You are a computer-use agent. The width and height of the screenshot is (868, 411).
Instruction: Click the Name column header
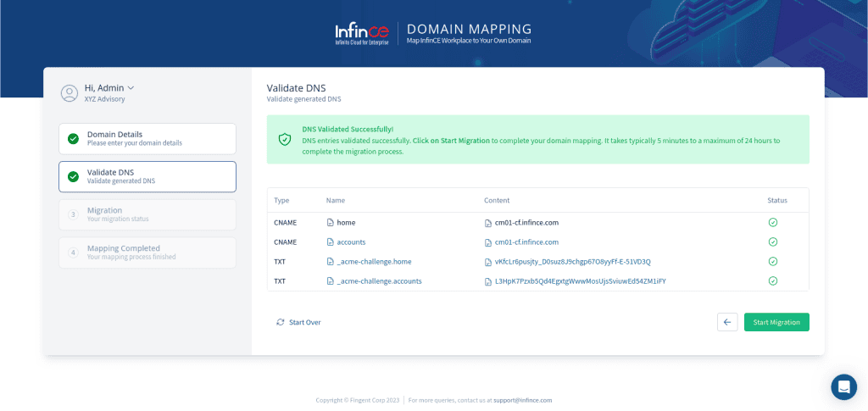(x=336, y=200)
